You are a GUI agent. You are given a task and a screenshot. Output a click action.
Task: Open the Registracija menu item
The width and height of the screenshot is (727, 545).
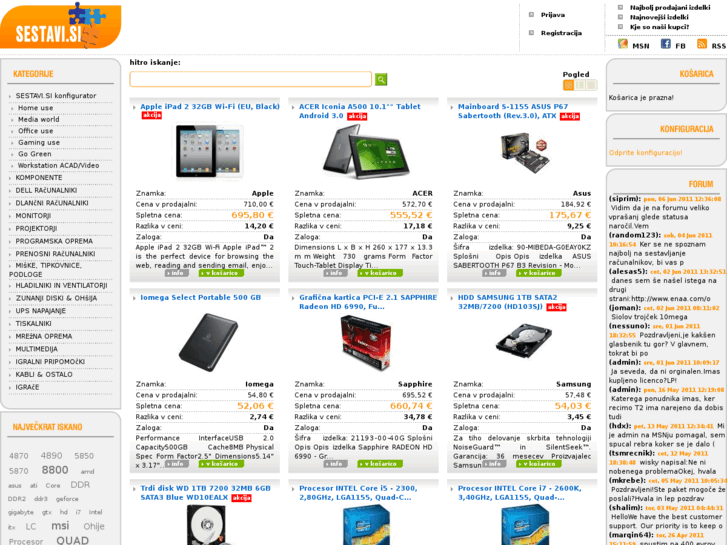point(561,33)
